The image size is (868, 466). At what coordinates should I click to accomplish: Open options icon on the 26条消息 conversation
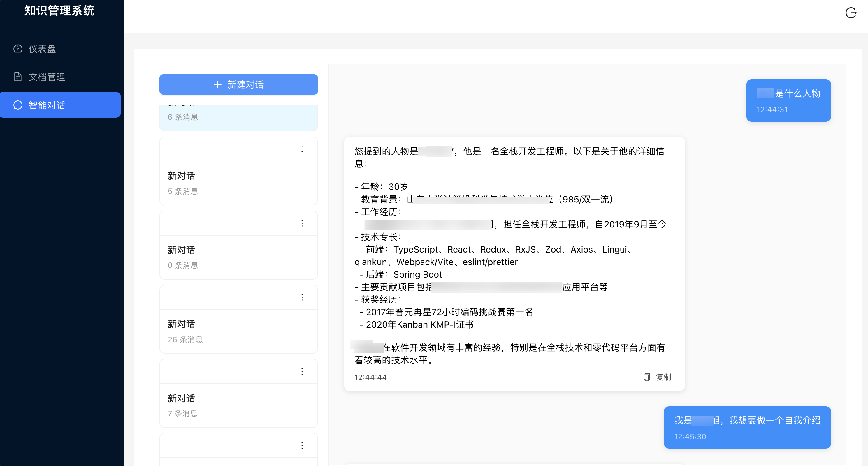click(302, 297)
